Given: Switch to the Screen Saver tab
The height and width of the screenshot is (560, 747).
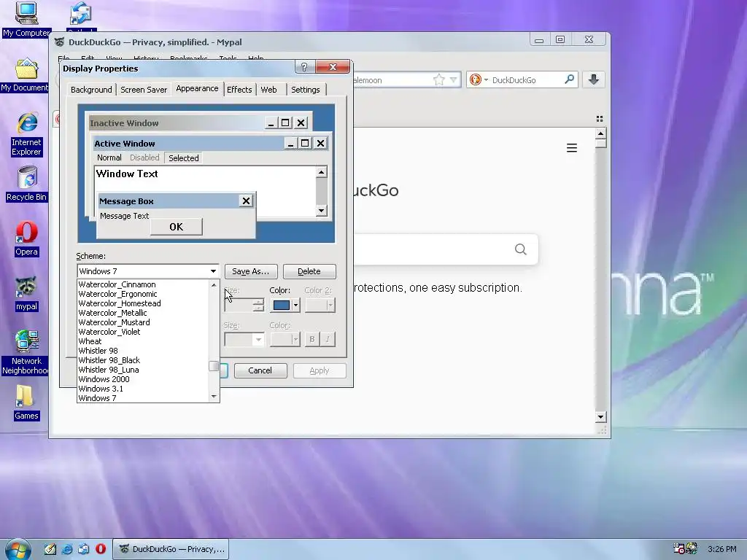Looking at the screenshot, I should tap(144, 90).
